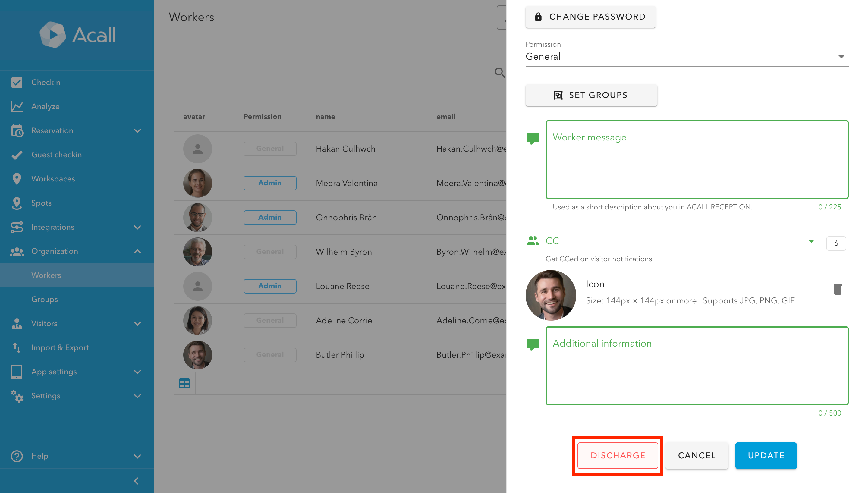This screenshot has height=493, width=868.
Task: Click the Acall logo
Action: [77, 35]
